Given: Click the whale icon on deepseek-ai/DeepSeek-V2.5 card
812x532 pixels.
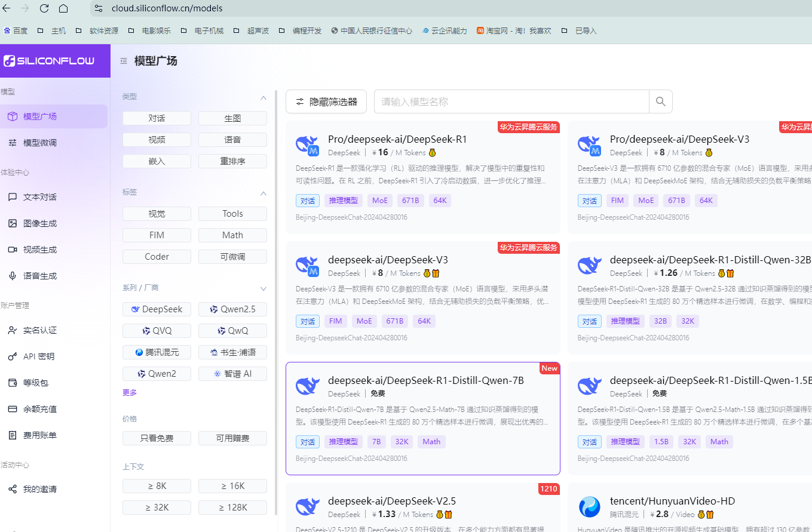Looking at the screenshot, I should 308,507.
